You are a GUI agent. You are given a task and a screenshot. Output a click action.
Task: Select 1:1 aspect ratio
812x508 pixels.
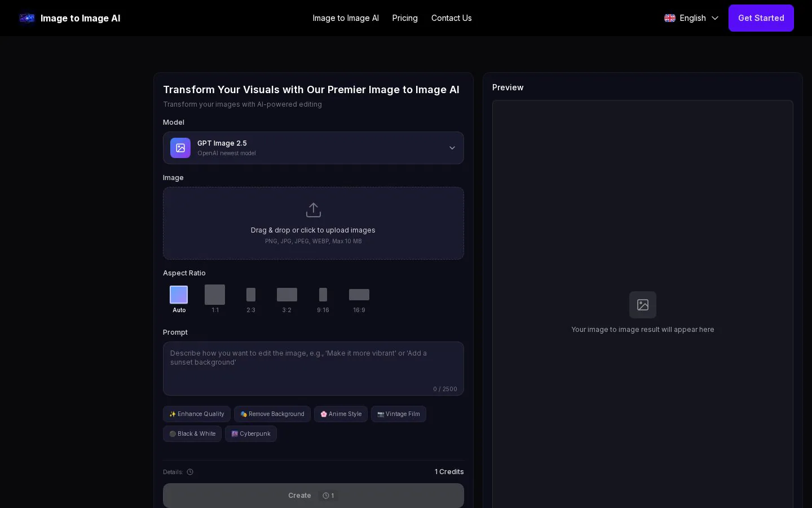[215, 299]
